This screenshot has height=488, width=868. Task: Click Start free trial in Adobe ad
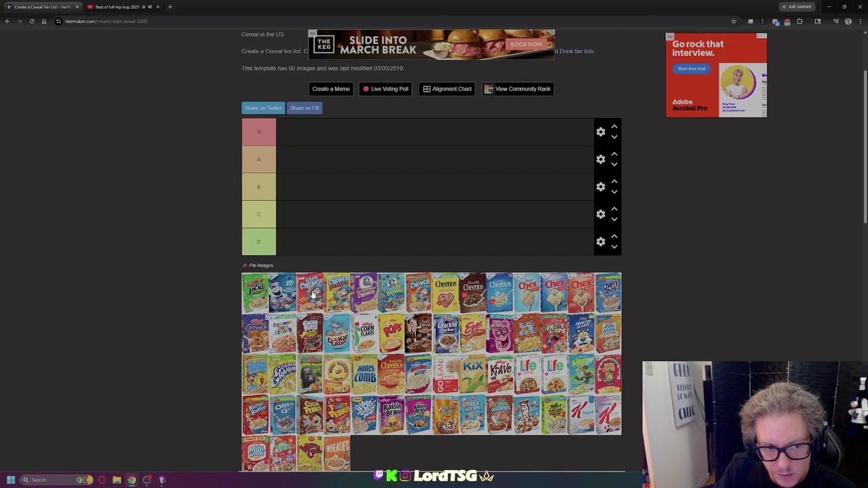(691, 68)
